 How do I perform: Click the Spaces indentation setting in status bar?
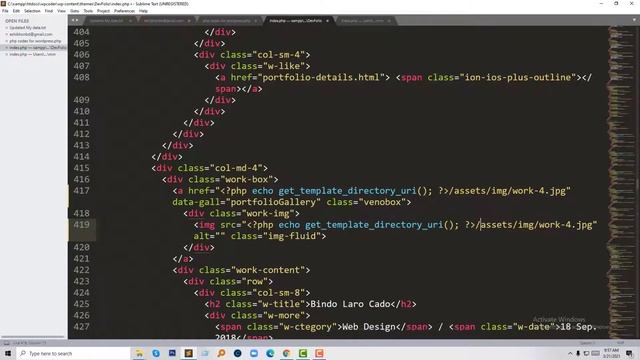589,343
